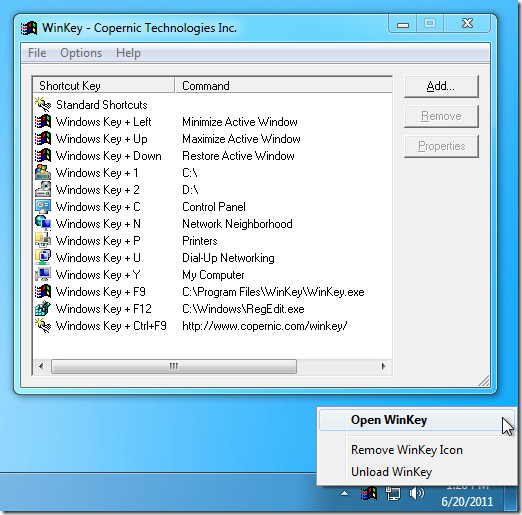Click the Dial-Up icon for Windows Key + U
The image size is (522, 515).
coord(43,257)
